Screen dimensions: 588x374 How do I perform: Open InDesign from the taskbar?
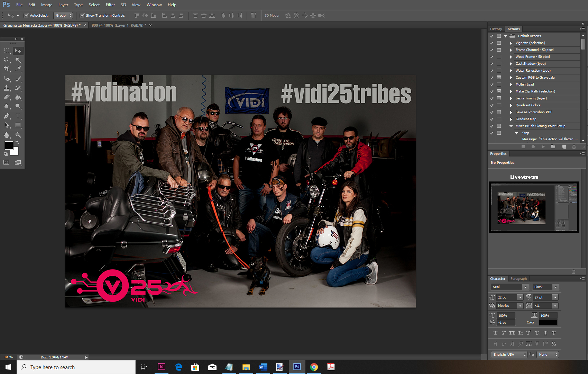click(x=161, y=367)
